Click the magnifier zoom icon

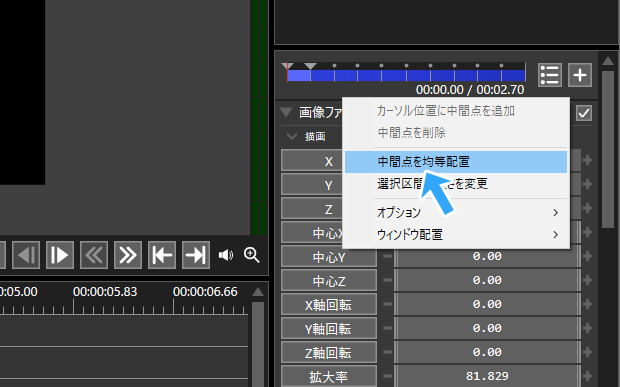click(x=251, y=255)
